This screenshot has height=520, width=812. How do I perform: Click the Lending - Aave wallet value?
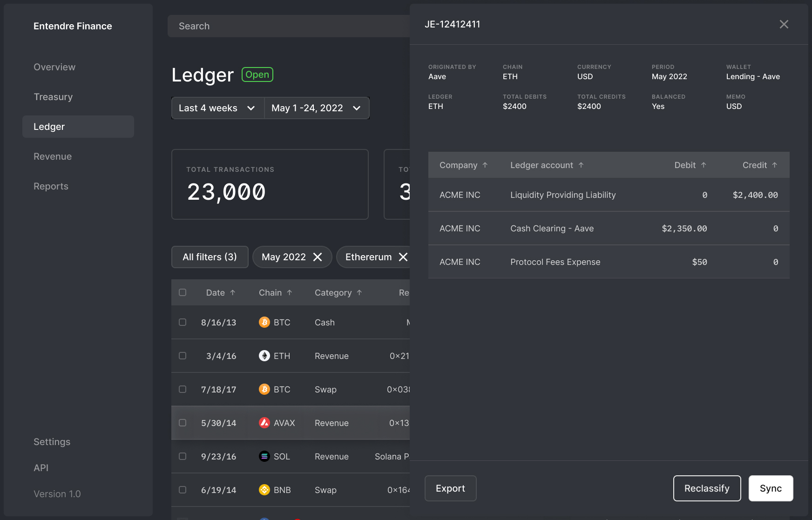point(753,76)
